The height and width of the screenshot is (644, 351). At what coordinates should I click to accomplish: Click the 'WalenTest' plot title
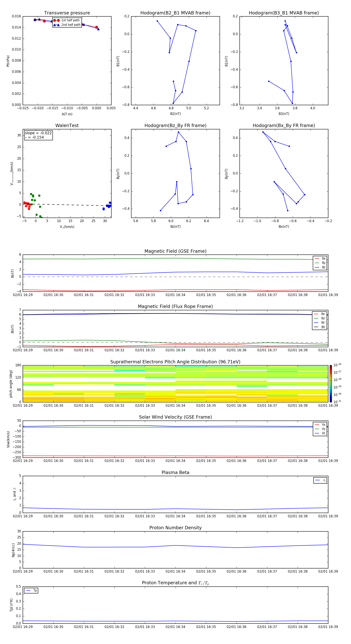67,125
